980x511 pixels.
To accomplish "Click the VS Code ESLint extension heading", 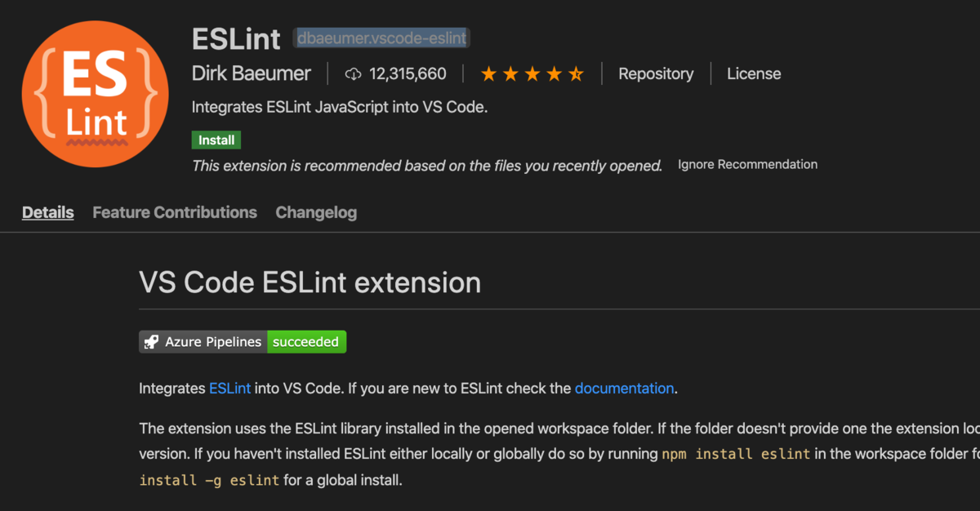I will [310, 282].
